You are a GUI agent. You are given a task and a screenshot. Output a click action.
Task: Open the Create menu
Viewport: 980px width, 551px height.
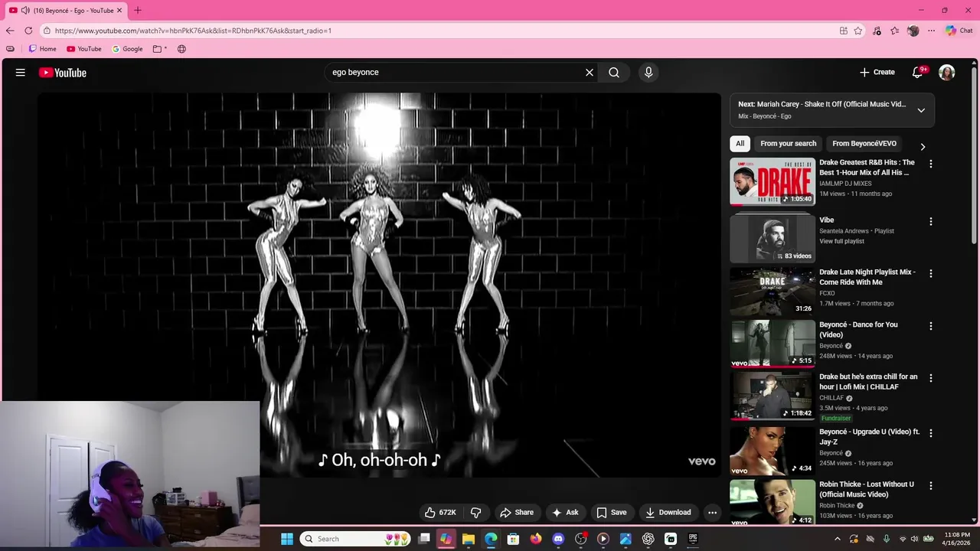tap(877, 72)
